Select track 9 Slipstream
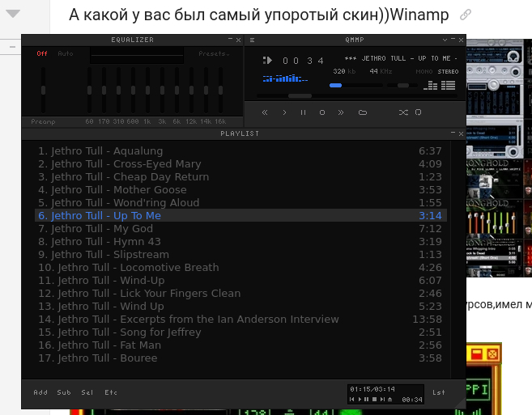The width and height of the screenshot is (532, 415). coord(240,255)
